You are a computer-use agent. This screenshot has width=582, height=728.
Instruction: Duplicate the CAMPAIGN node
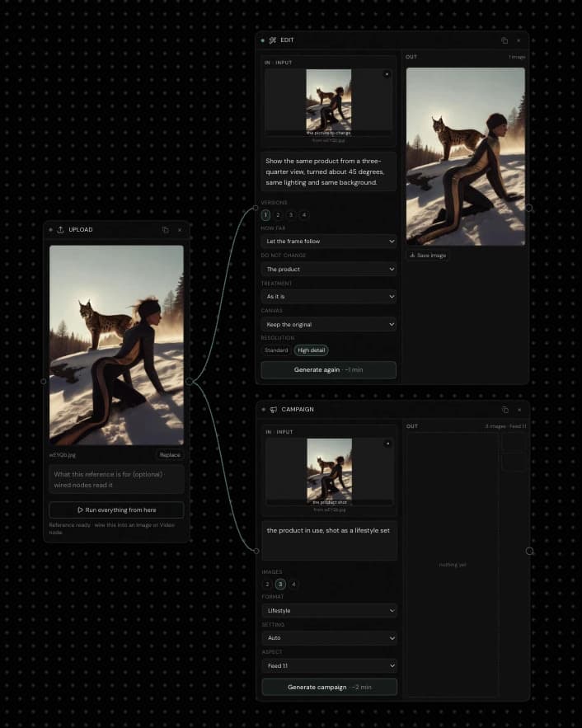[505, 410]
